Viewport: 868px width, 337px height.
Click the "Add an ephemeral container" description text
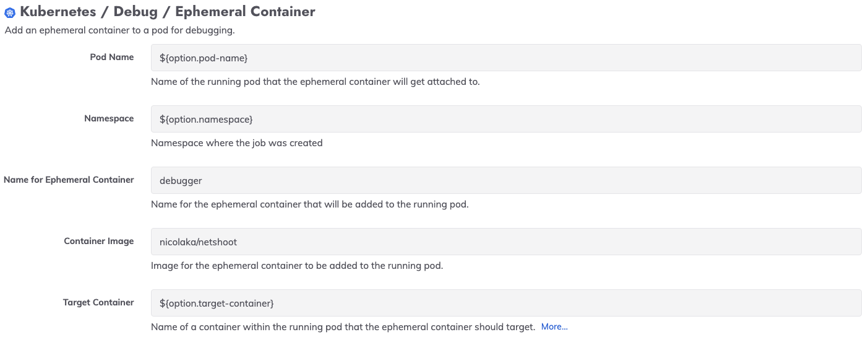click(119, 30)
